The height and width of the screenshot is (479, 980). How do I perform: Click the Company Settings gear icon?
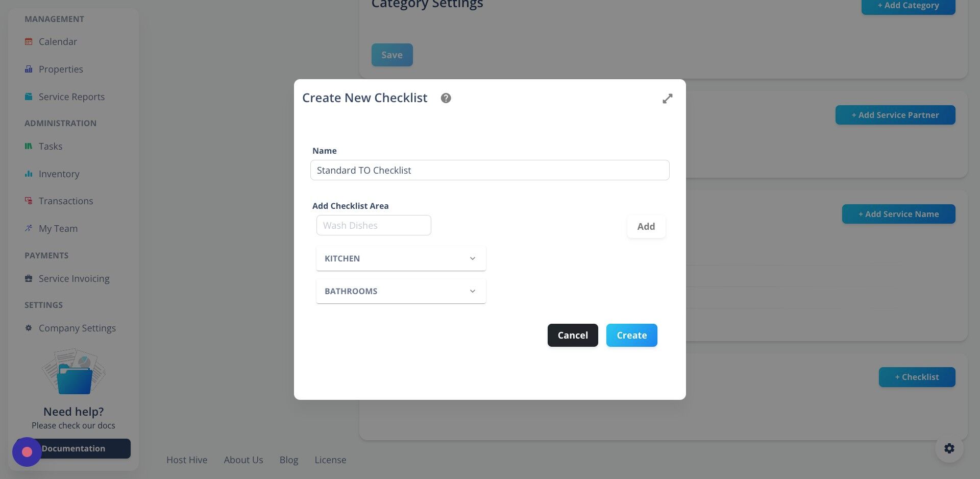tap(29, 328)
